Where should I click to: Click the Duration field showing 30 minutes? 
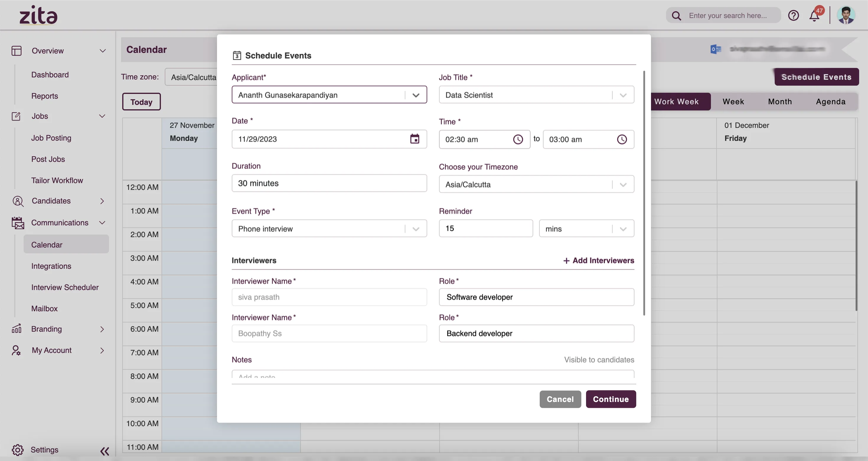pos(329,183)
